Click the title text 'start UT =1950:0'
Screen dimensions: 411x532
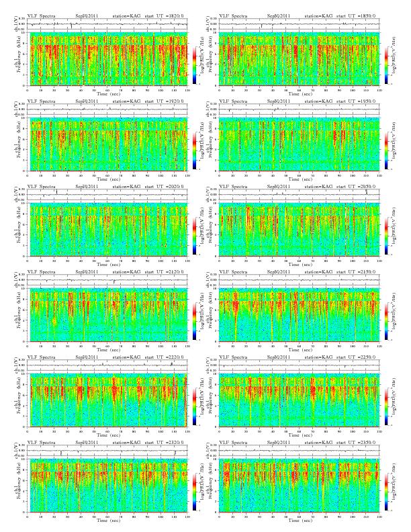pos(356,101)
